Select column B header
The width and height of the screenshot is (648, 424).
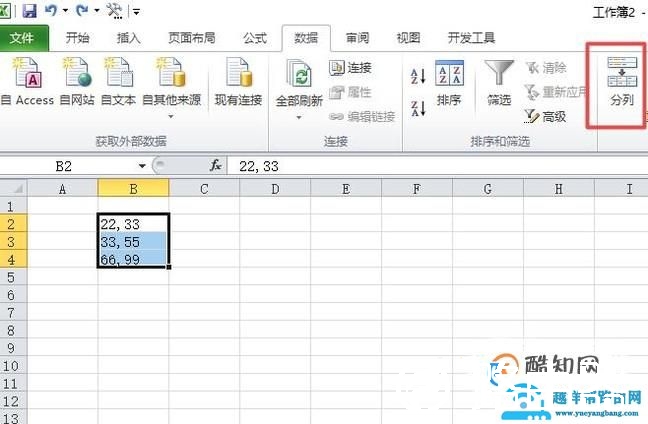133,189
